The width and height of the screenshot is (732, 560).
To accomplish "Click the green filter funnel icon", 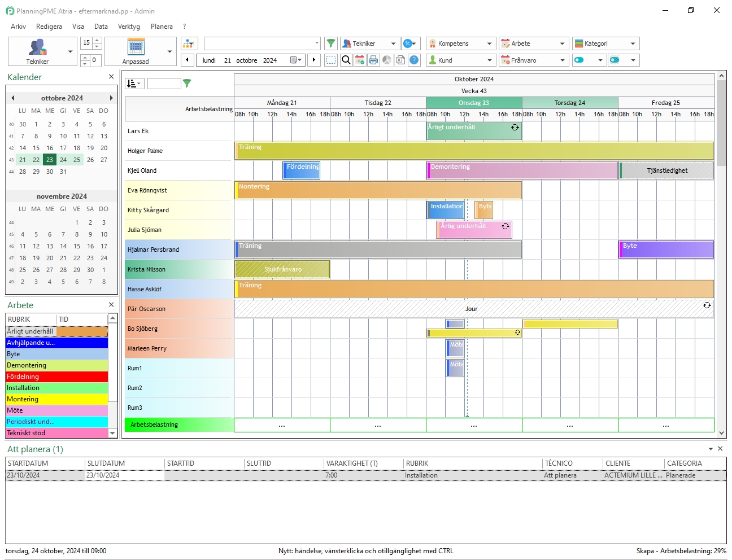I will [x=331, y=43].
